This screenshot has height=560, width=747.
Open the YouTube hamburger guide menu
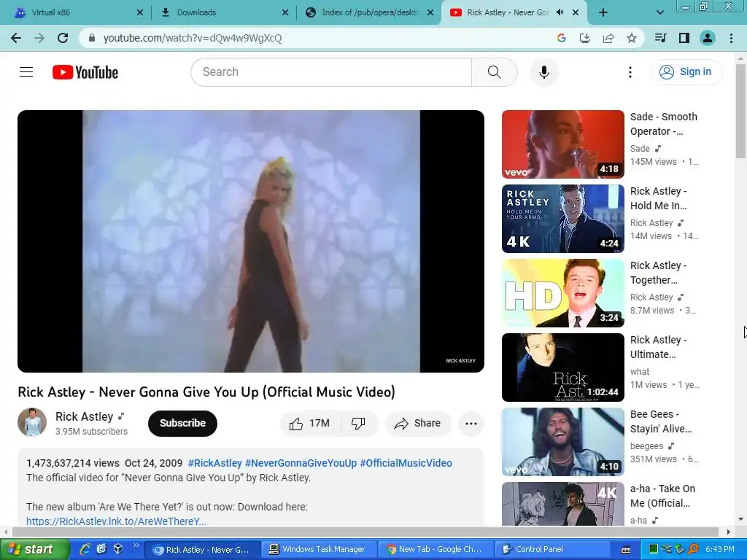pyautogui.click(x=26, y=72)
